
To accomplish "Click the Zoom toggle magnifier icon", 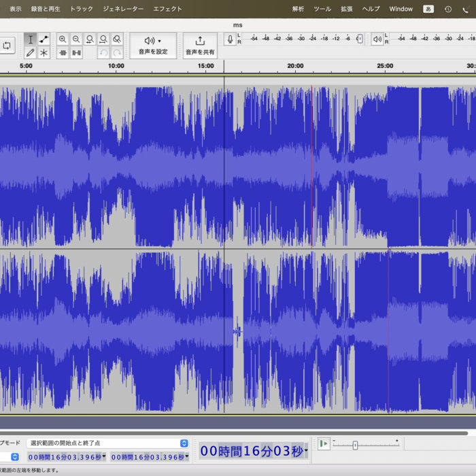I will coord(117,39).
